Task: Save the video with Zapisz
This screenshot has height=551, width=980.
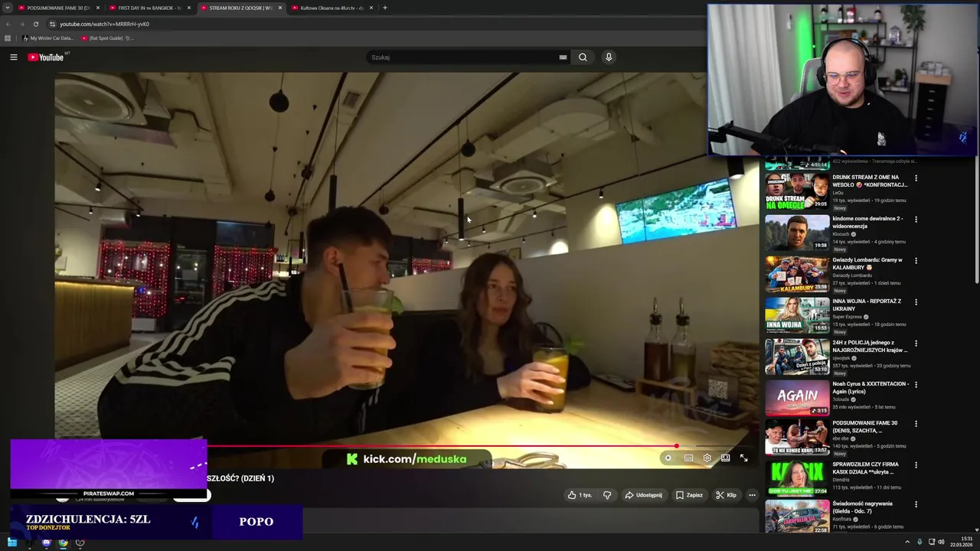Action: tap(689, 495)
